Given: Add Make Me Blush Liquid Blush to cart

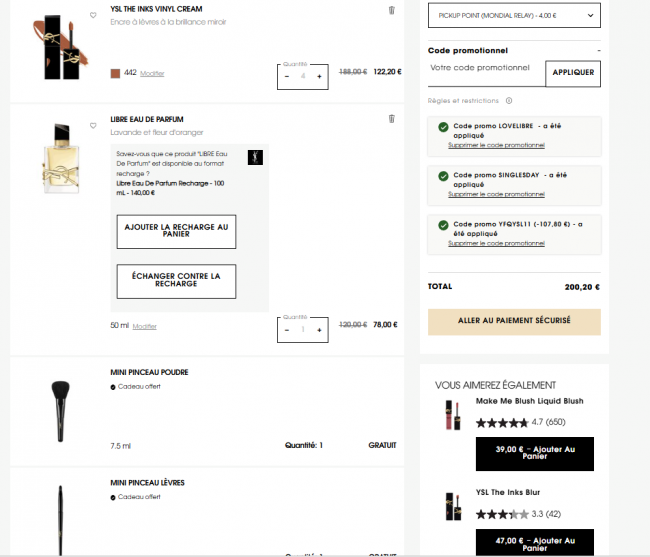Looking at the screenshot, I should coord(534,453).
